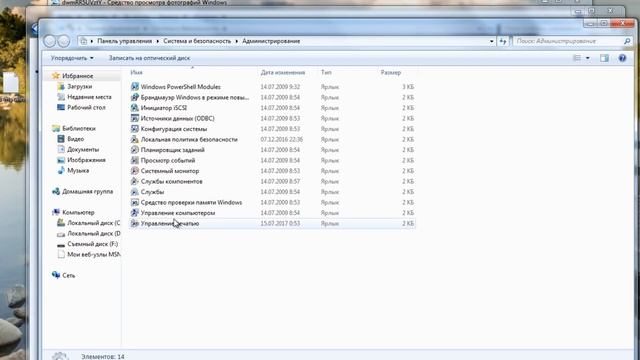Select Избранное in the navigation pane
This screenshot has width=640, height=360.
tap(78, 76)
